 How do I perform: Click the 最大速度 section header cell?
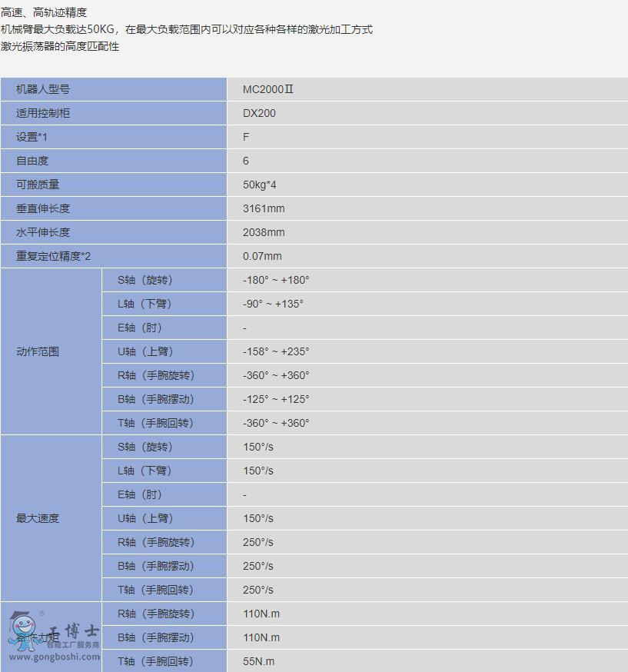click(38, 518)
